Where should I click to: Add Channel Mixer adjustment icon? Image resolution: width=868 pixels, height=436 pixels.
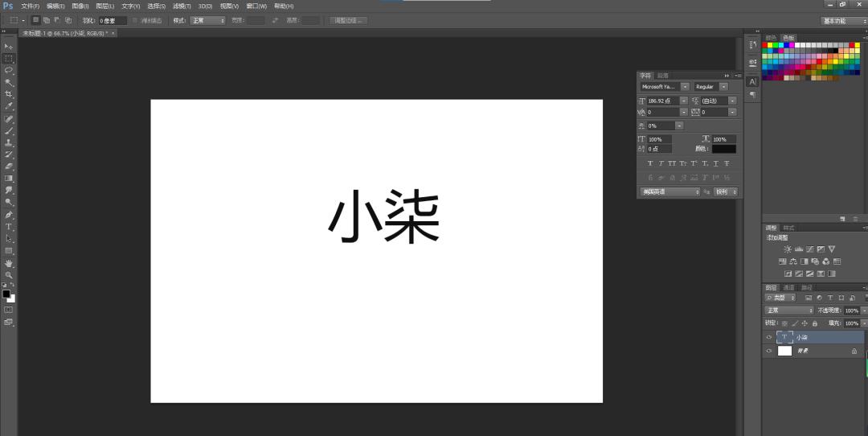[x=826, y=261]
